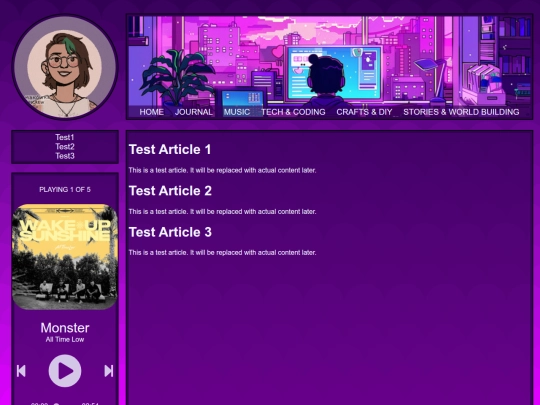Click the All Time Low artist name
The image size is (540, 405).
point(65,340)
